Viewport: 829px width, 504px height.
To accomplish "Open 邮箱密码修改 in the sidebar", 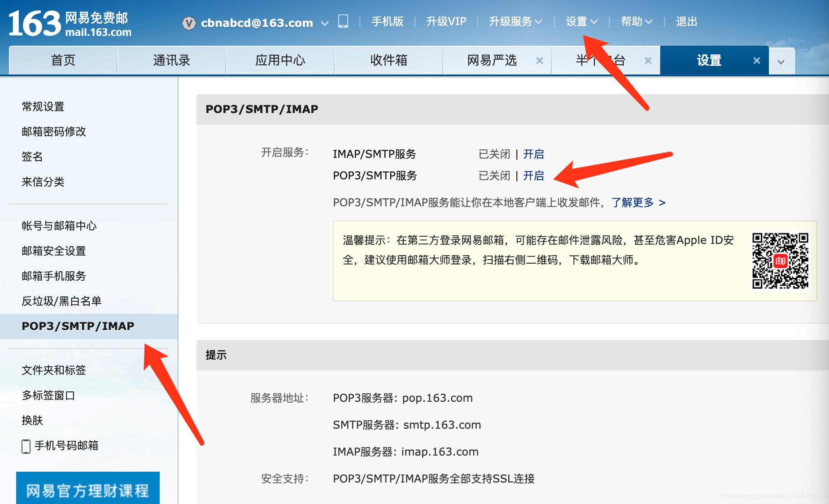I will 54,132.
